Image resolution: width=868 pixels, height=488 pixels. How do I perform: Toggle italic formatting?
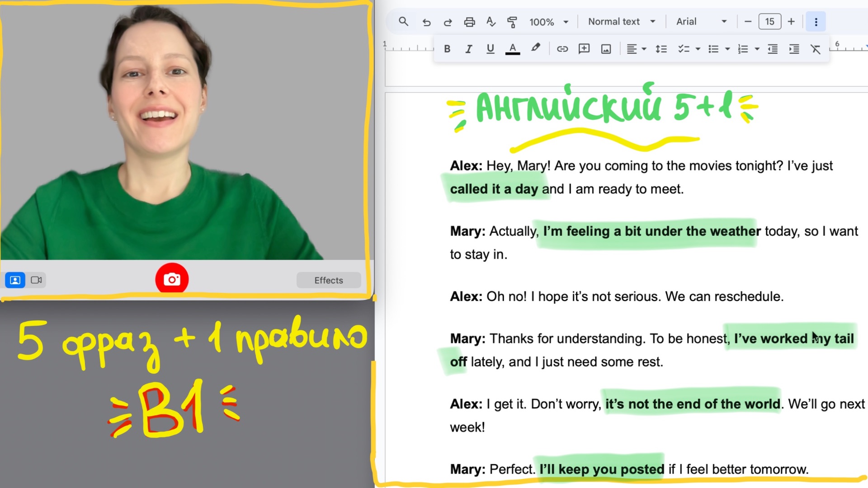point(469,49)
